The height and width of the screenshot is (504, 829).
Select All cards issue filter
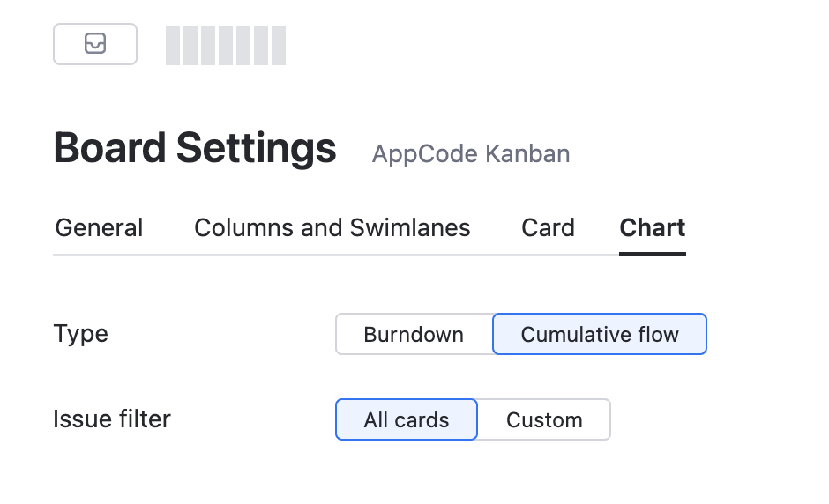coord(407,420)
